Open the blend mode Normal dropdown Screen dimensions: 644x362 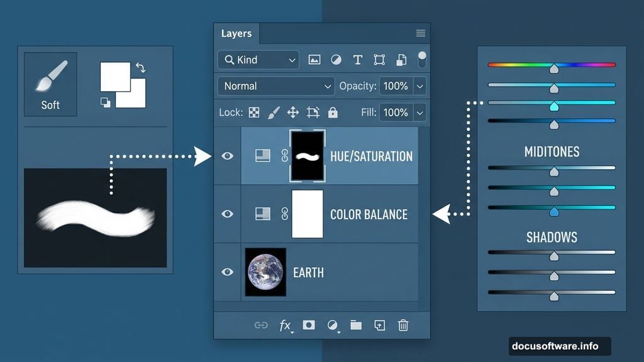click(x=276, y=86)
